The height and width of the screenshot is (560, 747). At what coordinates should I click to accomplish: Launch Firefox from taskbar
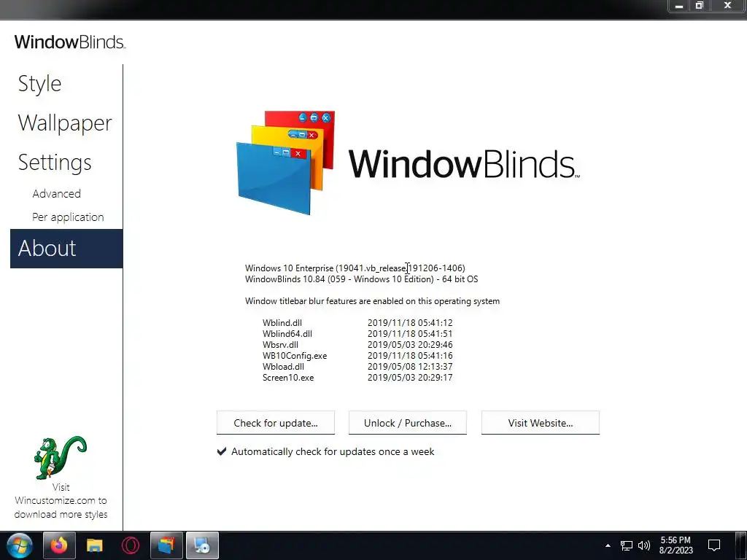(x=59, y=545)
